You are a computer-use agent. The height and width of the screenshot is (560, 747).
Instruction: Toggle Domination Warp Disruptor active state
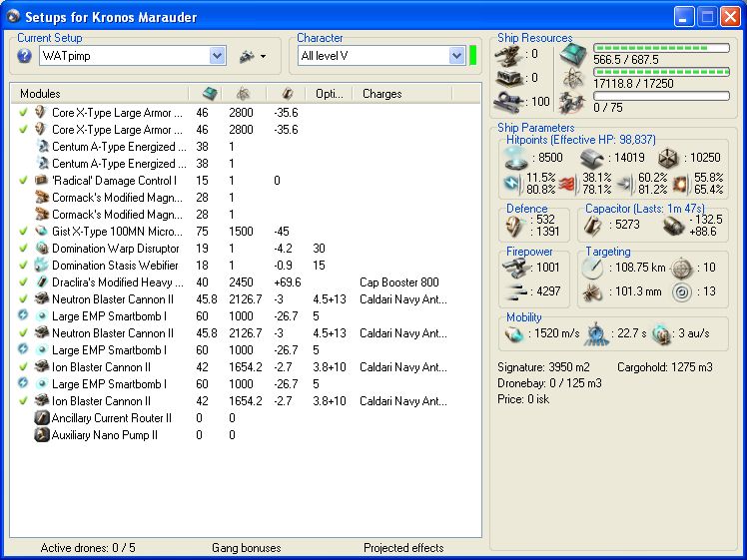pyautogui.click(x=23, y=249)
